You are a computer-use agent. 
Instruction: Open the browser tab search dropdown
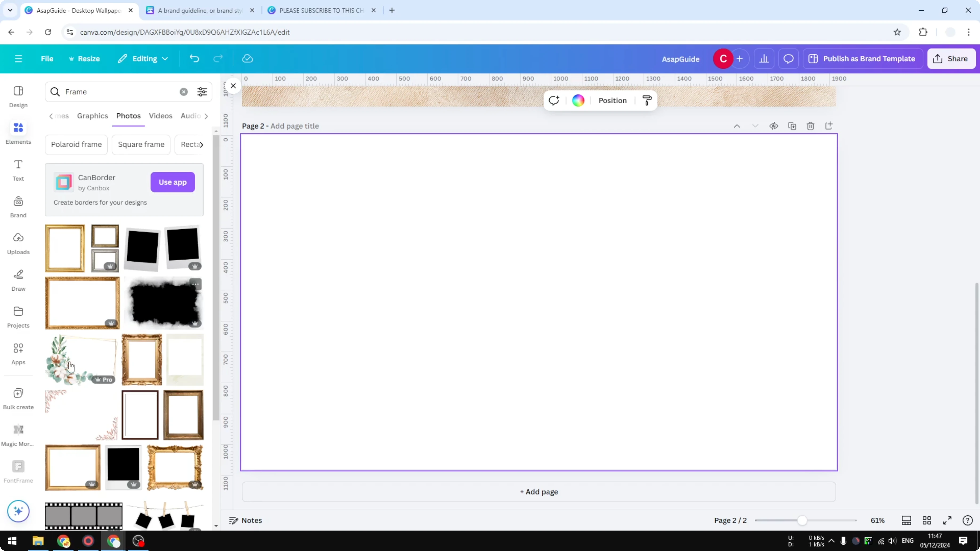pos(10,10)
